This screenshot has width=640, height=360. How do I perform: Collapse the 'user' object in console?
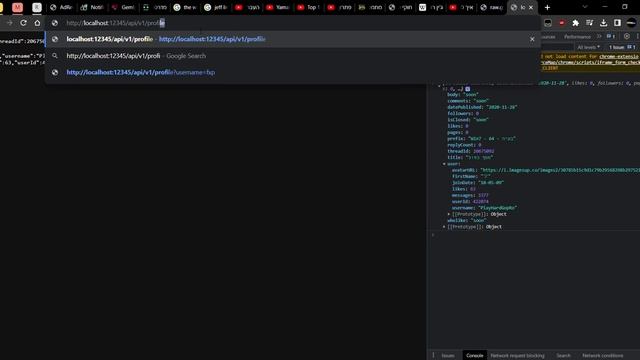point(444,164)
